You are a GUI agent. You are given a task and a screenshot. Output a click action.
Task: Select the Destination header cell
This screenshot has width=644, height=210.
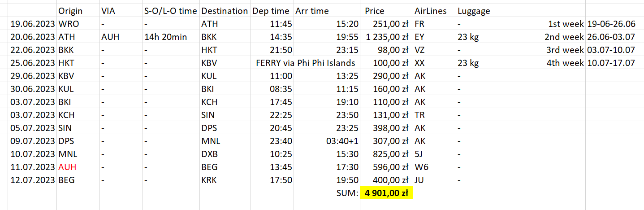point(225,11)
